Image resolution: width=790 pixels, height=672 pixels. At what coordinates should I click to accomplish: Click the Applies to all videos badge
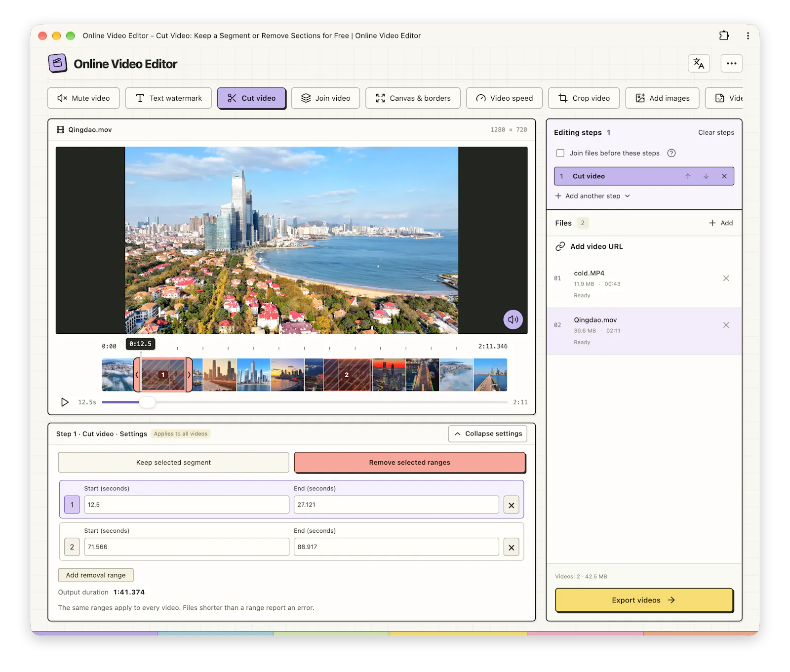181,434
